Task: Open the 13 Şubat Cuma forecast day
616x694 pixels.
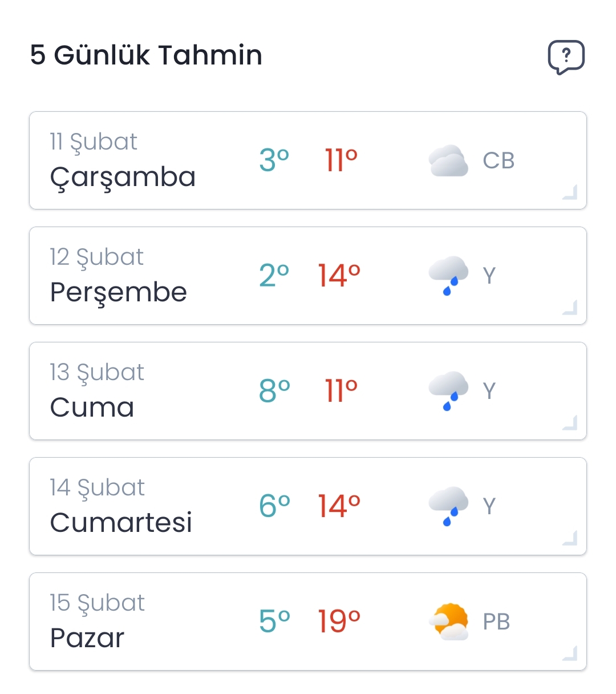Action: (308, 391)
